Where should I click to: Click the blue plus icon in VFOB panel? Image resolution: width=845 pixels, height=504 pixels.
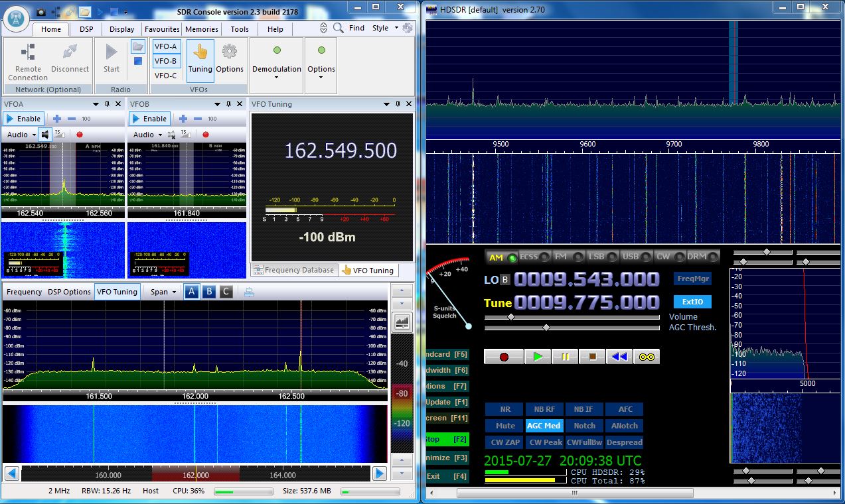(x=183, y=119)
